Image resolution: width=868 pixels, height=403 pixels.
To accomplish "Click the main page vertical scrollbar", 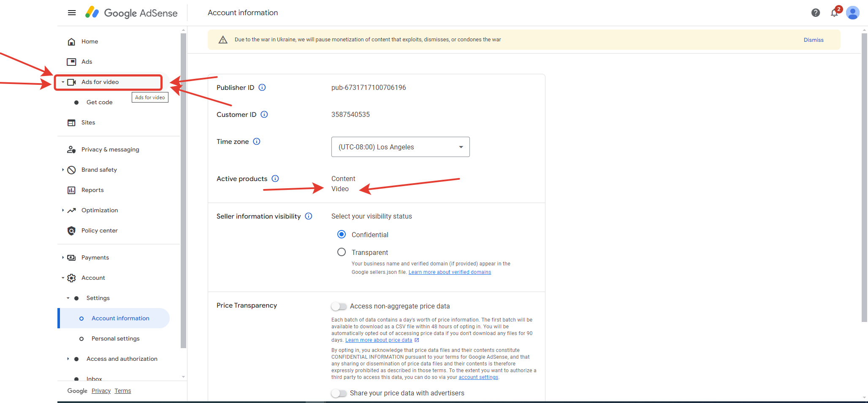I will 864,177.
